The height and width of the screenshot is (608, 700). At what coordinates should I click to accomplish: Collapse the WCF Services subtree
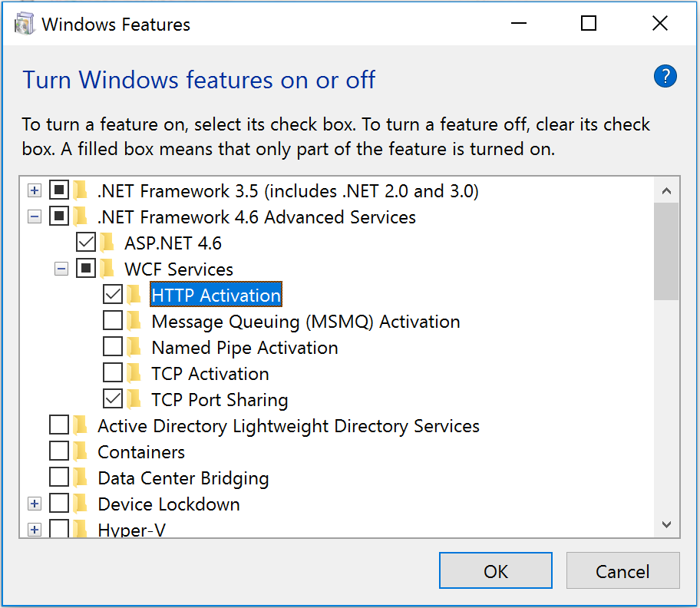pos(61,269)
